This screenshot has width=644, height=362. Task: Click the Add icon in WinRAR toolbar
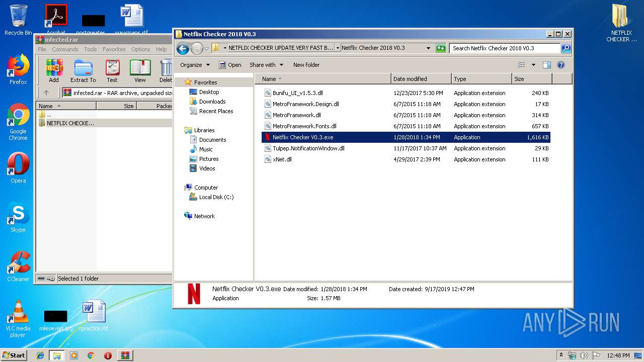[54, 71]
